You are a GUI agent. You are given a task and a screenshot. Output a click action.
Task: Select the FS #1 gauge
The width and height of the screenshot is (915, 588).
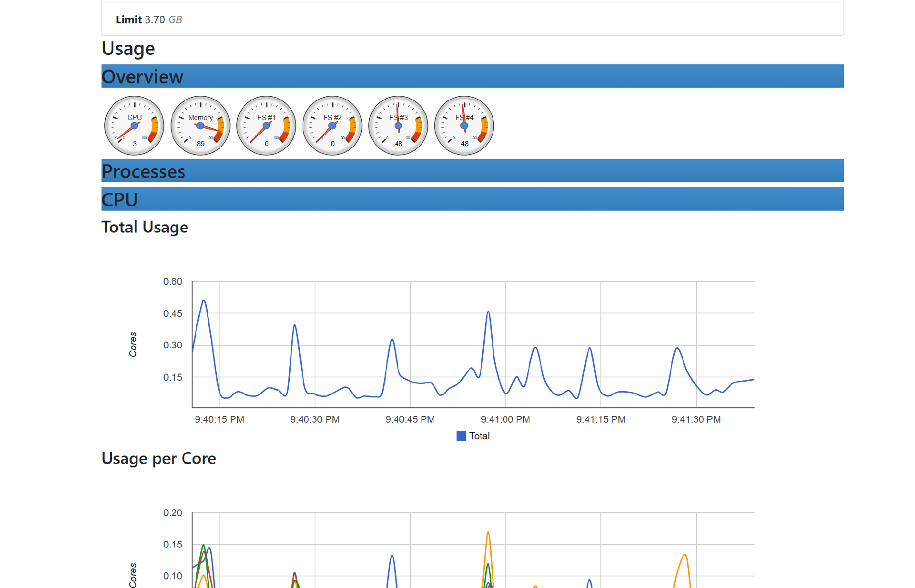click(266, 126)
